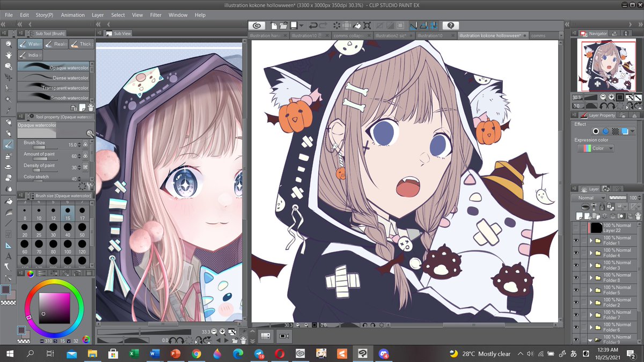Open the Animation menu
Viewport: 644px width, 362px height.
coord(72,15)
